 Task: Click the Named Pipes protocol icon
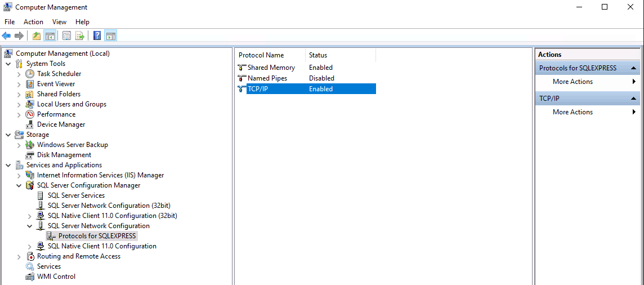[x=242, y=78]
